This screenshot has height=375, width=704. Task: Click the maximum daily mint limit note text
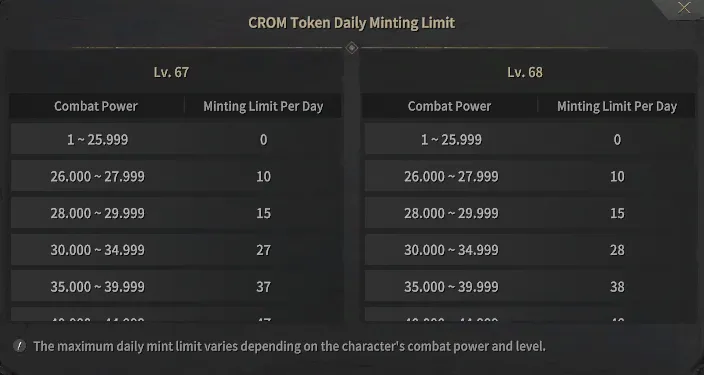290,346
